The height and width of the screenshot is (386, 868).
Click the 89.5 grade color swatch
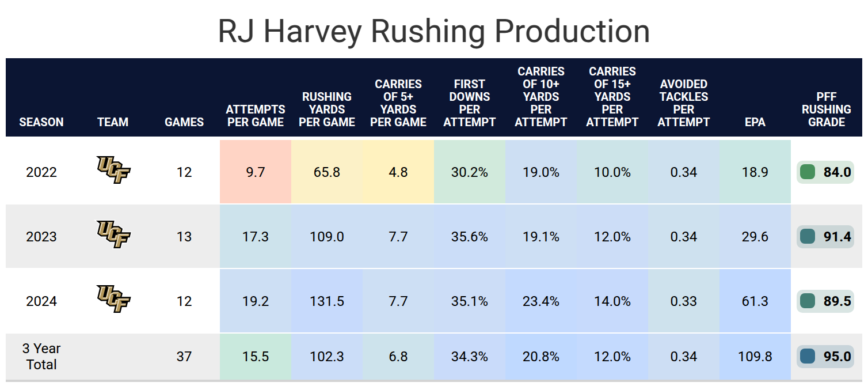coord(808,301)
